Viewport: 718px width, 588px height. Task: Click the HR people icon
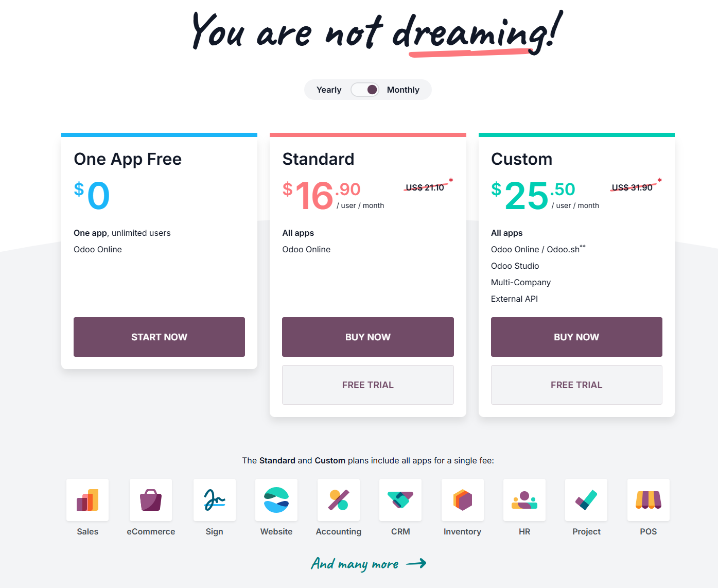pyautogui.click(x=524, y=500)
